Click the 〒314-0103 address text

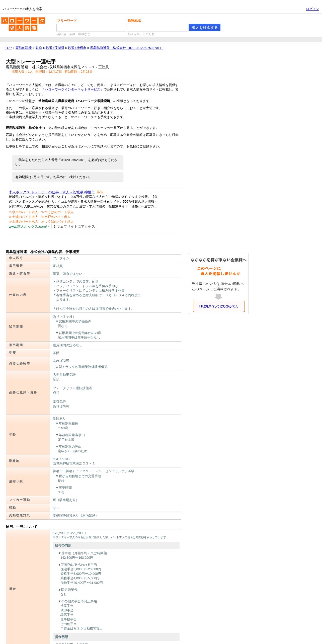tap(61, 459)
